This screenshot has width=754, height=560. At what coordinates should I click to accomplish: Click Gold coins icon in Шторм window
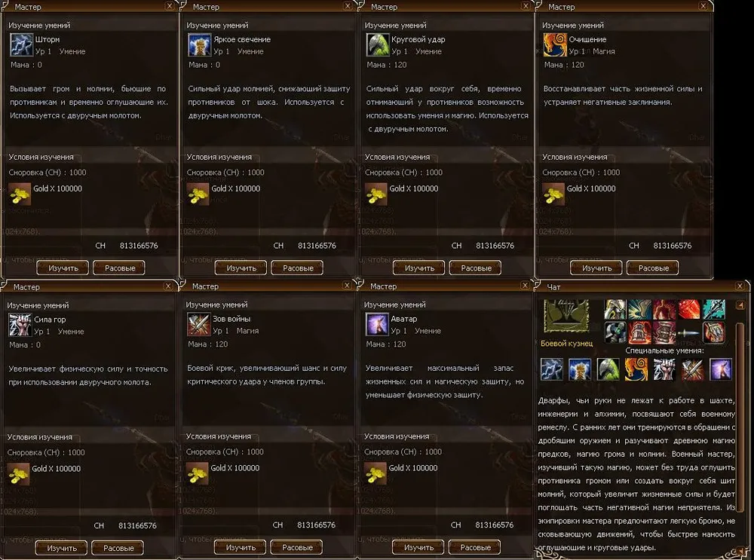[x=20, y=194]
